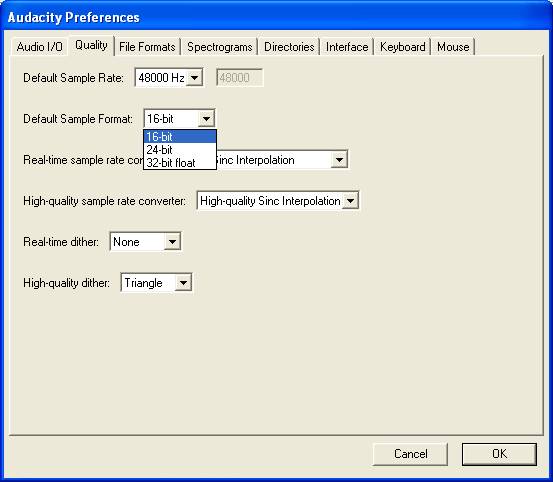Select the Spectrograms tab
The image size is (553, 482).
click(219, 47)
